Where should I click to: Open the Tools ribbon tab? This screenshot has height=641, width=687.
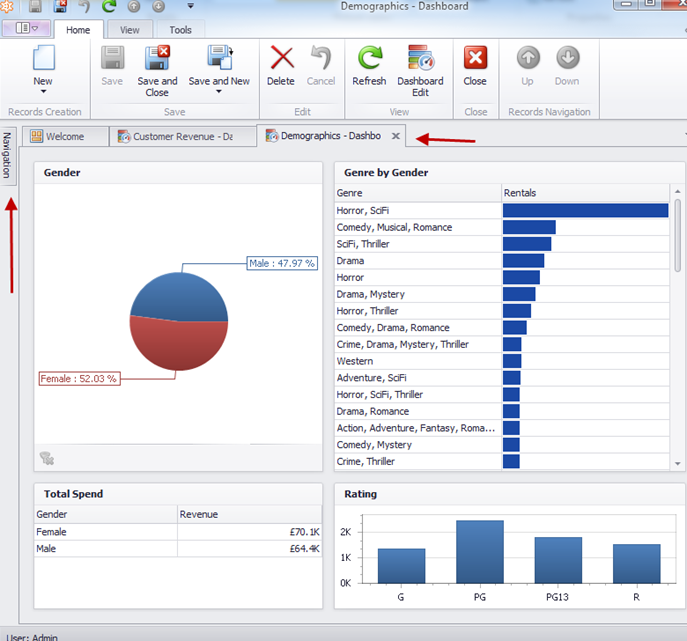click(180, 30)
